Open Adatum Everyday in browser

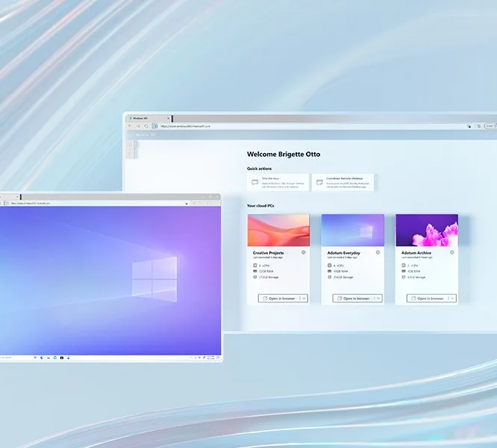tap(353, 299)
